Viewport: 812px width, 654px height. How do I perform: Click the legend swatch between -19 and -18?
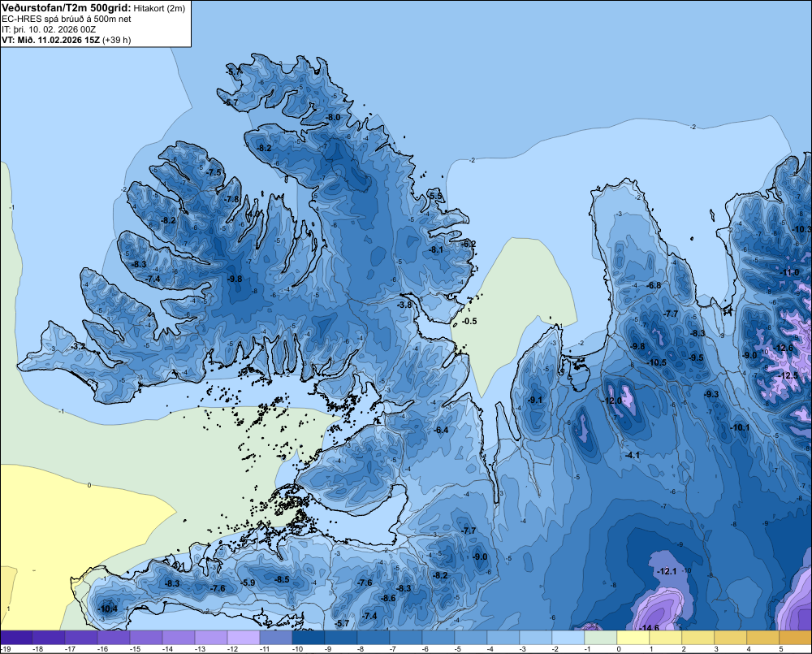pos(16,638)
